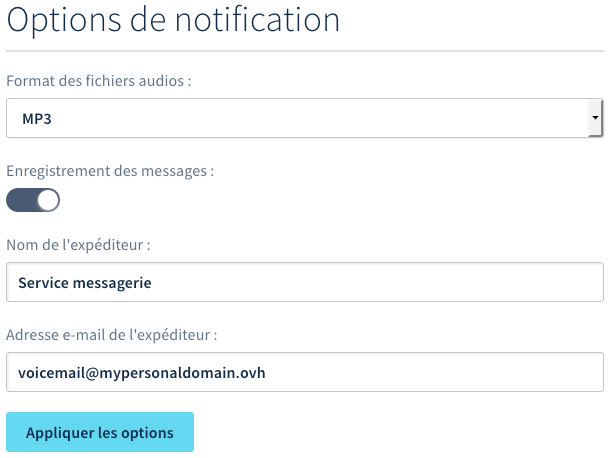This screenshot has height=458, width=611.
Task: Click the white knob of the recording switch
Action: 48,199
